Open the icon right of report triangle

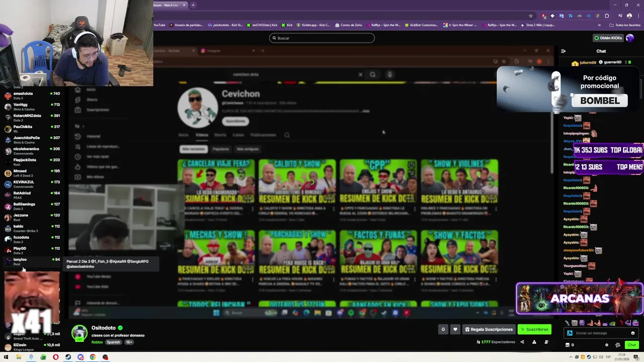(546, 342)
